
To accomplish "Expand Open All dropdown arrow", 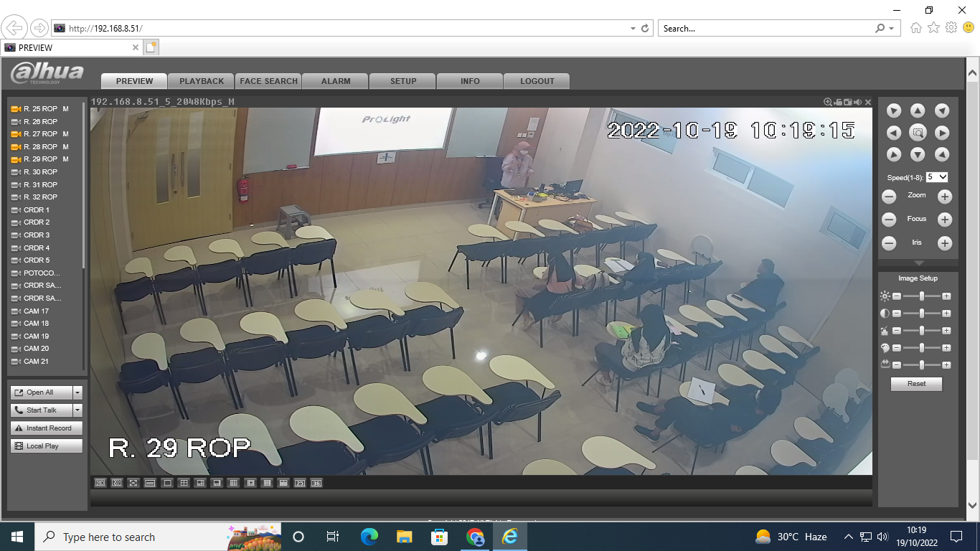I will pyautogui.click(x=77, y=392).
